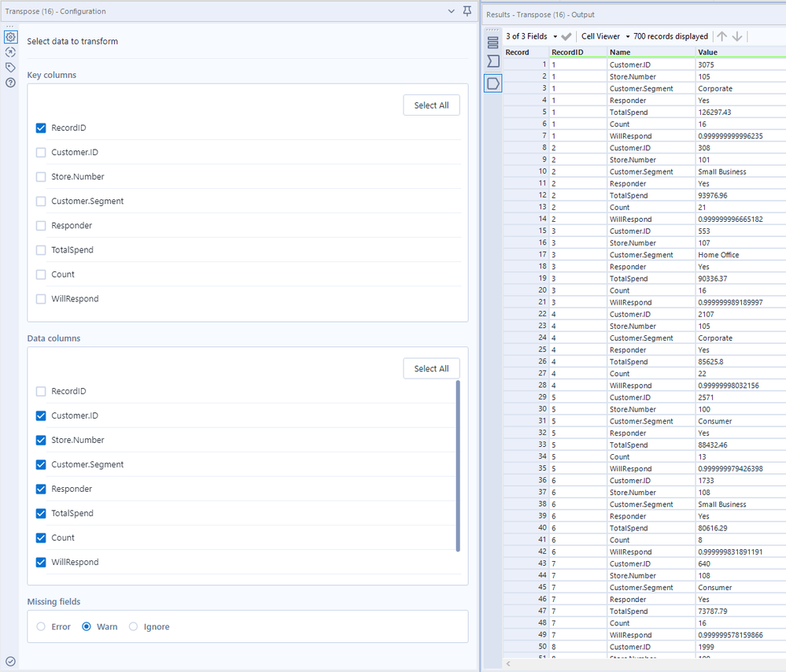This screenshot has width=786, height=672.
Task: Select the value cell 88432.46
Action: coord(741,445)
